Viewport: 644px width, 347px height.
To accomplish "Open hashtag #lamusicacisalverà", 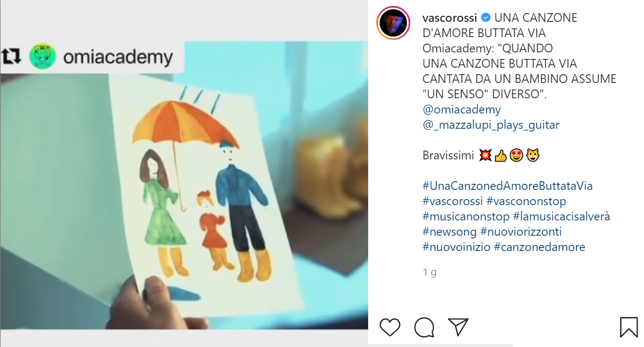I will (x=562, y=216).
